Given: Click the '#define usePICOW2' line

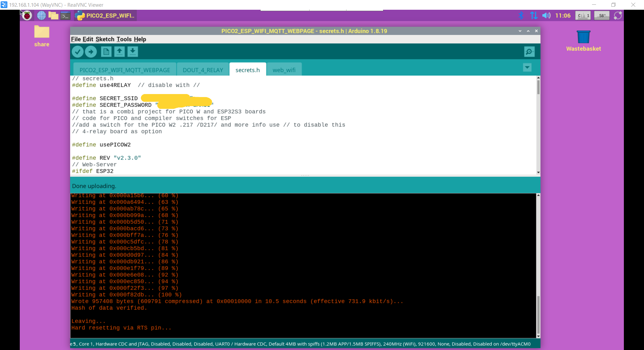Looking at the screenshot, I should 101,145.
